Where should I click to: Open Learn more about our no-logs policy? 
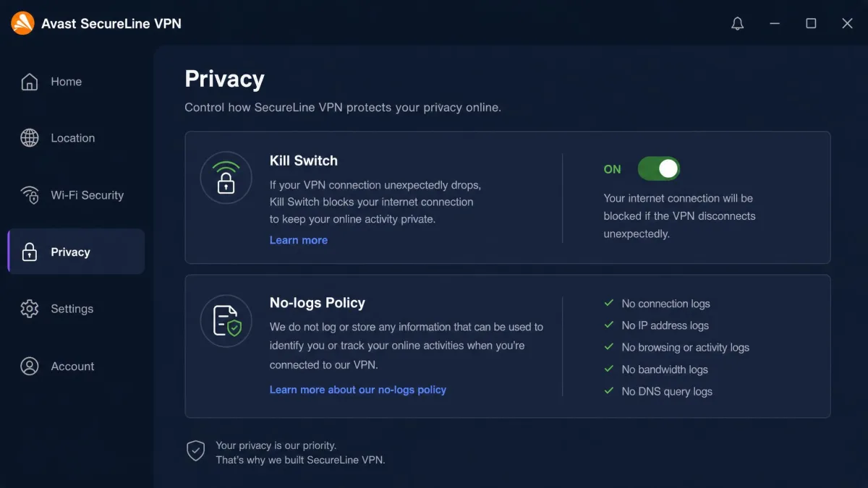[358, 390]
